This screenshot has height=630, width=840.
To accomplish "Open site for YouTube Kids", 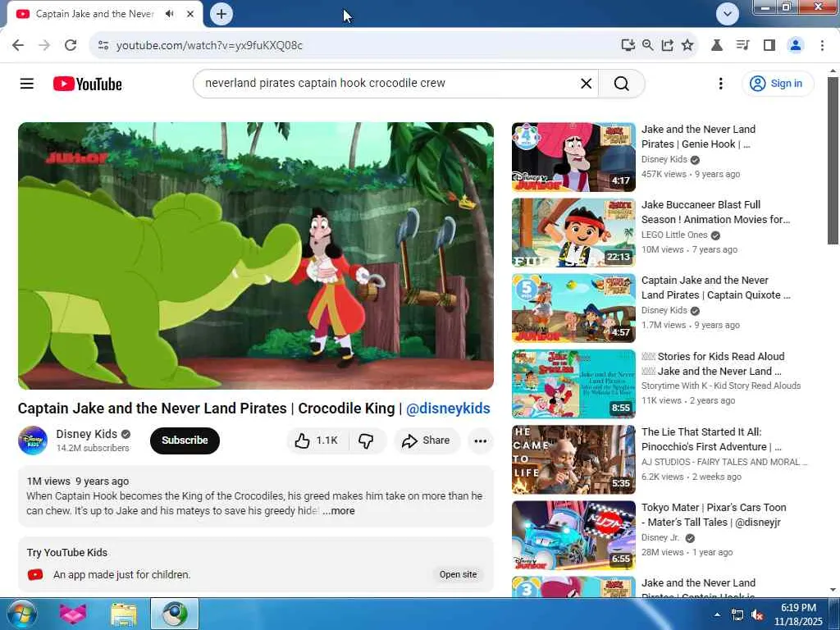I will 458,574.
